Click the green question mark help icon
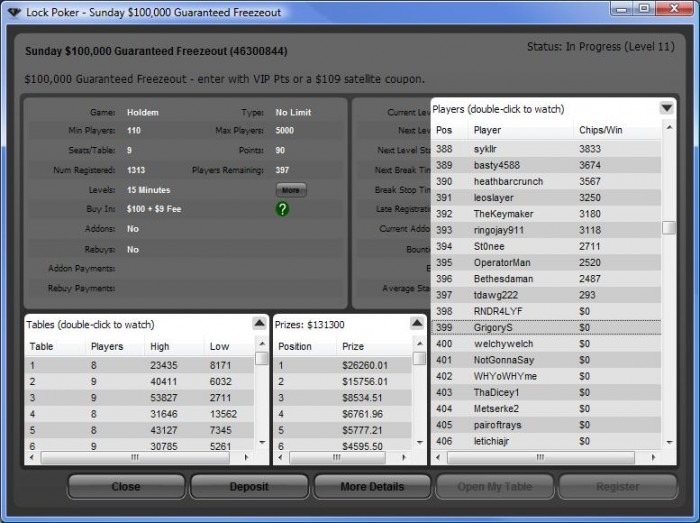 (x=282, y=209)
